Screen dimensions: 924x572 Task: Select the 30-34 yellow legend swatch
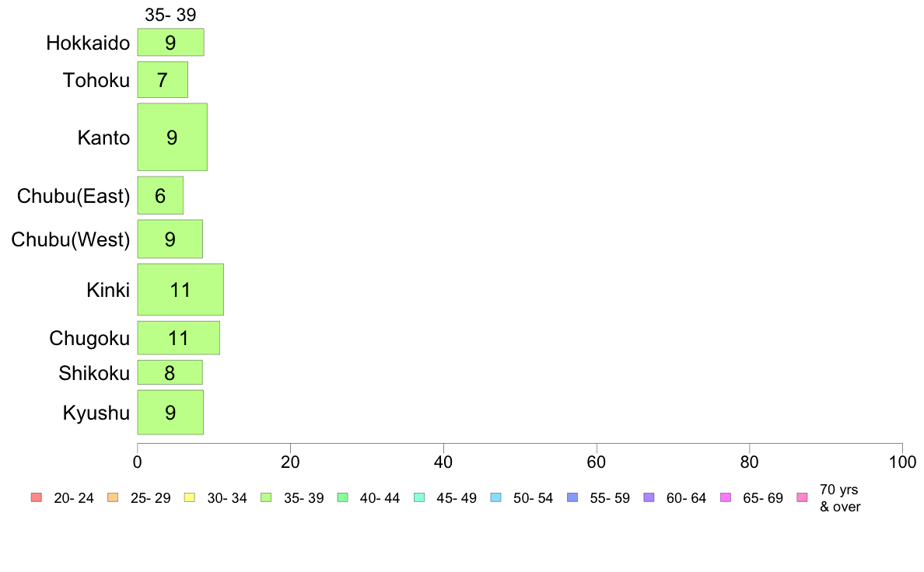pos(189,498)
